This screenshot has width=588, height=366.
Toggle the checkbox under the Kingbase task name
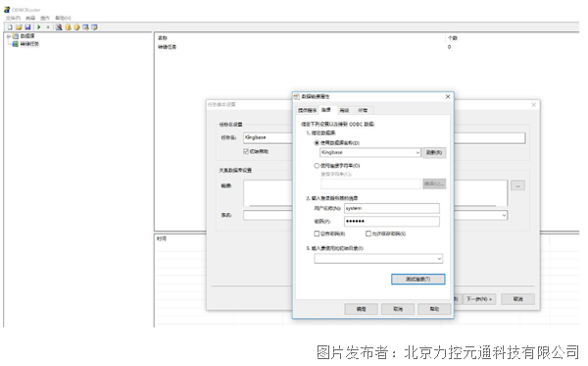click(x=246, y=151)
